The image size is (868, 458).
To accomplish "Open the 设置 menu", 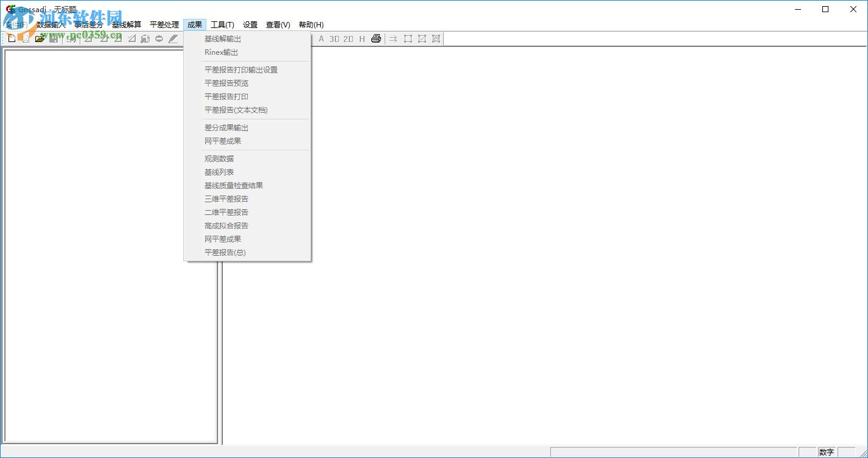I will point(250,25).
